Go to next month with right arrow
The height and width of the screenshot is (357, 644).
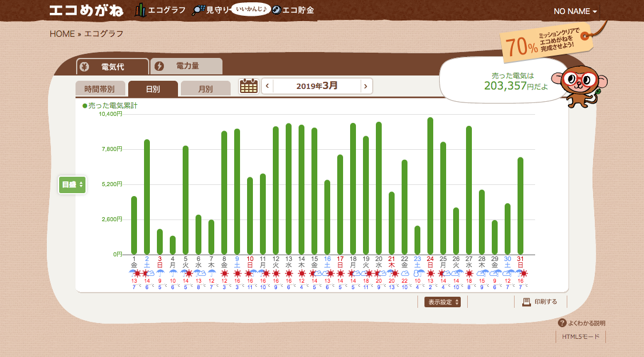[x=366, y=86]
